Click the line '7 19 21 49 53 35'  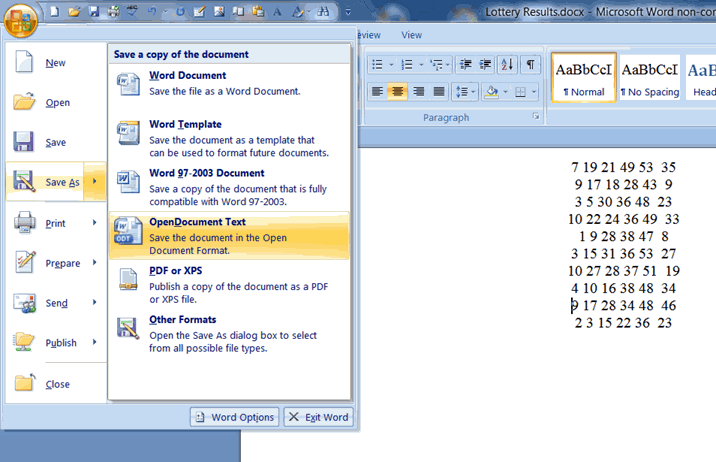click(623, 167)
